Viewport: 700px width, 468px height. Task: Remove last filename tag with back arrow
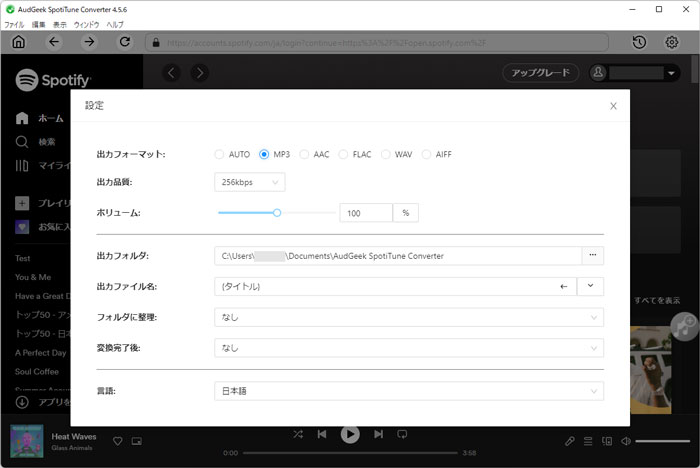pos(564,287)
